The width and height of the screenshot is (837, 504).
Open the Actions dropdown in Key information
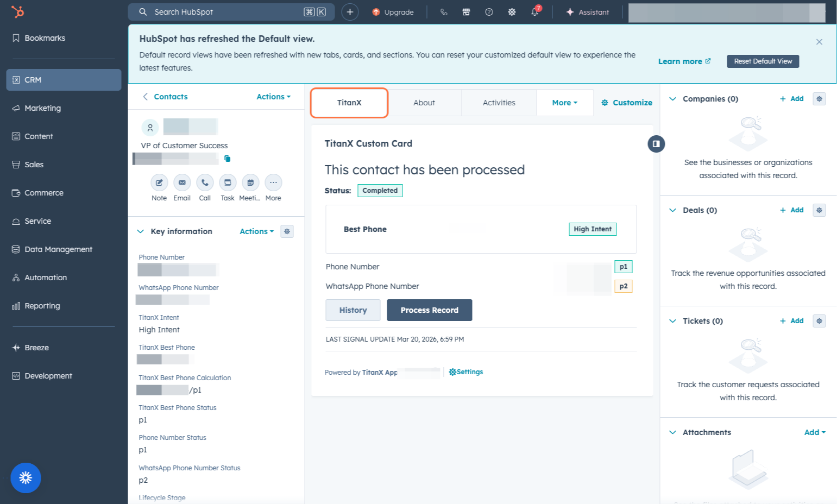click(x=256, y=231)
